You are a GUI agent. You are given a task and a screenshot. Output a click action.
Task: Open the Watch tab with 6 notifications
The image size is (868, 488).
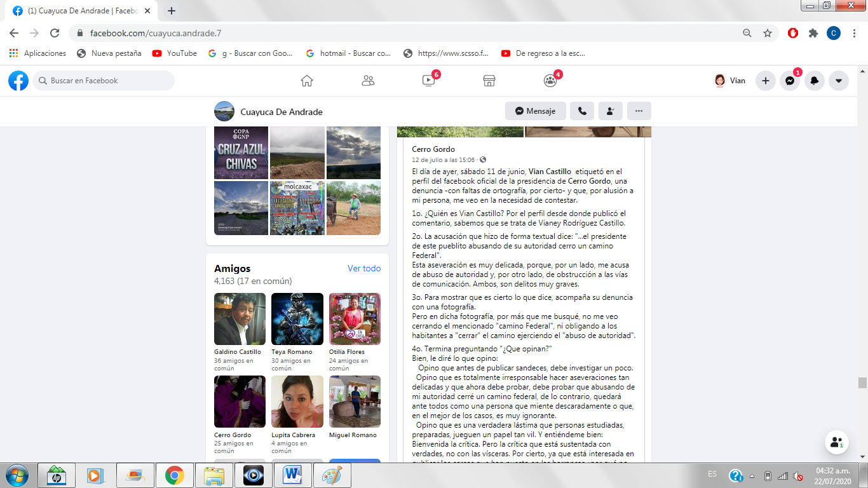pyautogui.click(x=429, y=81)
